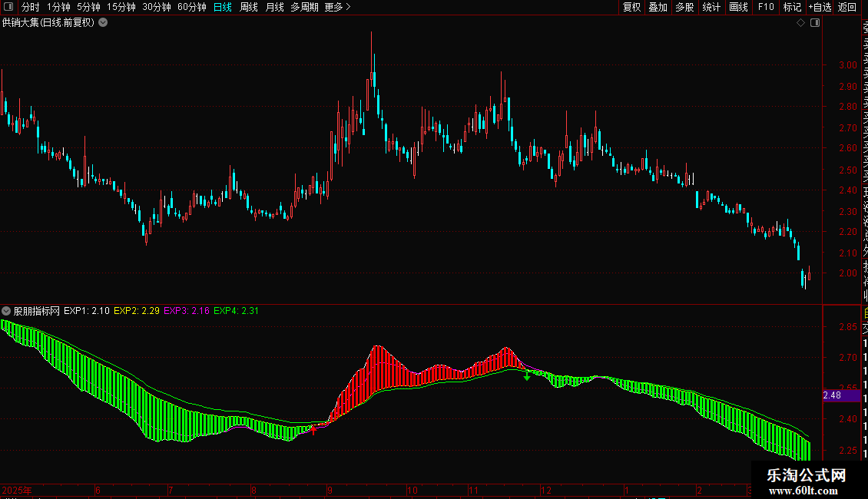Expand dropdown beside 供销大集 title
The height and width of the screenshot is (499, 868).
pos(103,23)
